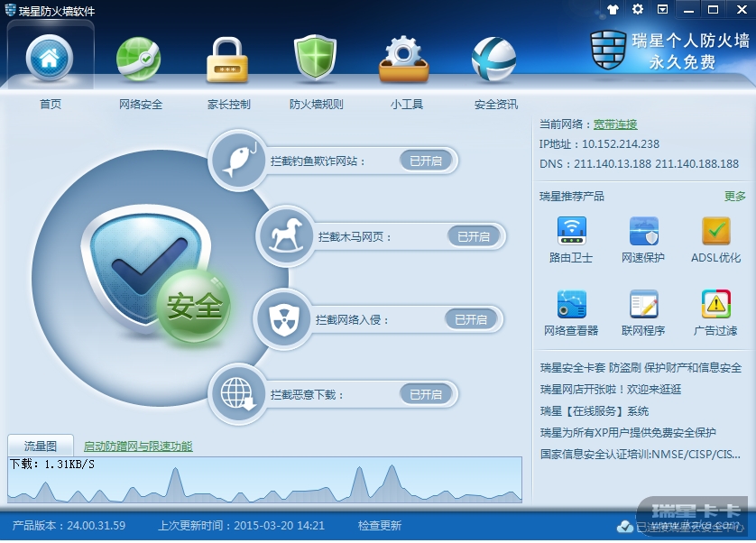Open the 安全资讯 globe icon
Viewport: 756px width, 543px height.
pos(493,59)
